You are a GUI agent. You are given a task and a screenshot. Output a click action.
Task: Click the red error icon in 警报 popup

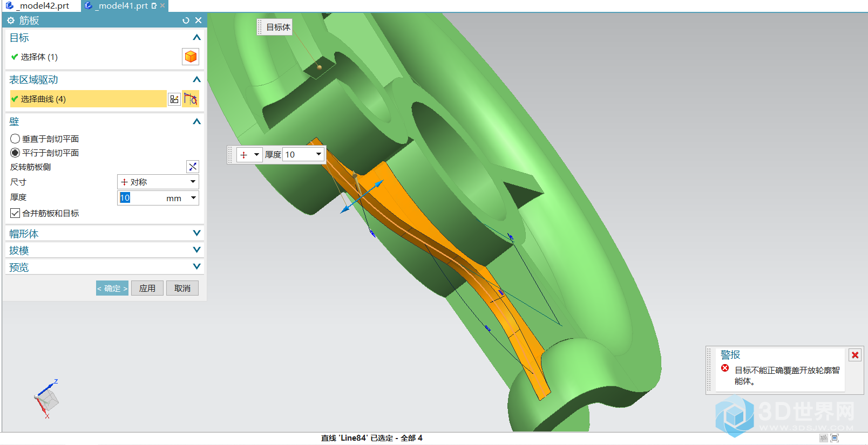coord(725,368)
